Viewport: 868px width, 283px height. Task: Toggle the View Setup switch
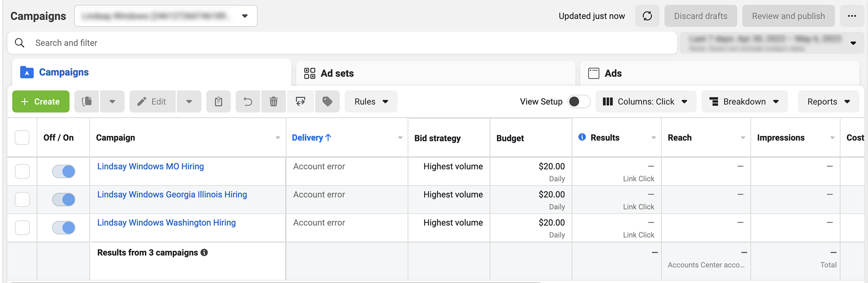(579, 102)
